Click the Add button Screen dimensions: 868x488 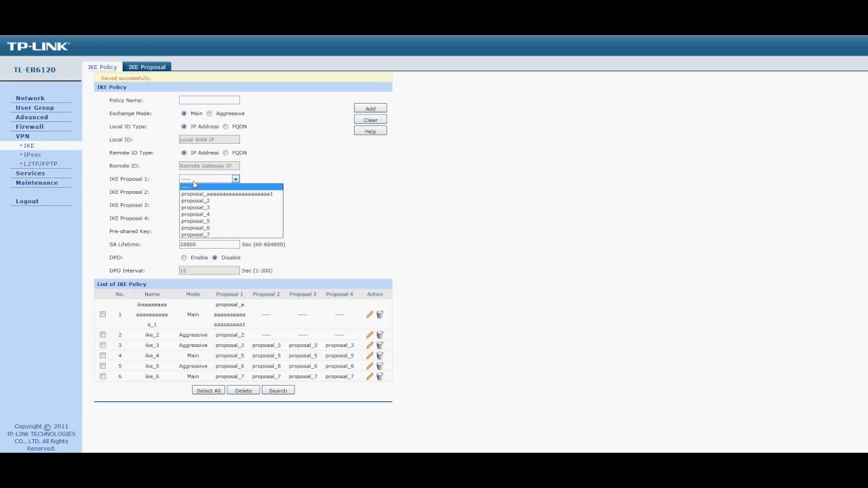(370, 108)
